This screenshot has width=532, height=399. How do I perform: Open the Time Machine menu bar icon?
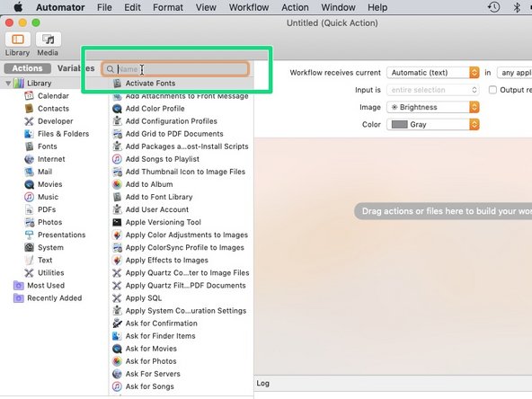[493, 7]
